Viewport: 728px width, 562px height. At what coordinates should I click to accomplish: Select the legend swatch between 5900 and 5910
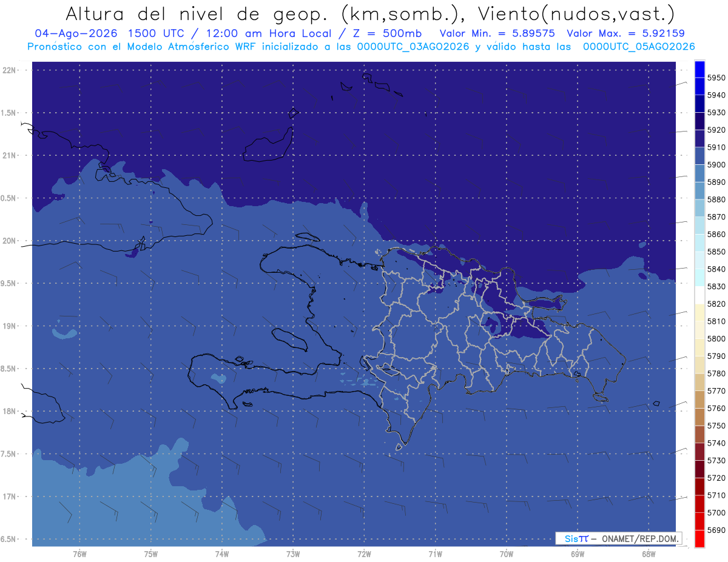(699, 156)
